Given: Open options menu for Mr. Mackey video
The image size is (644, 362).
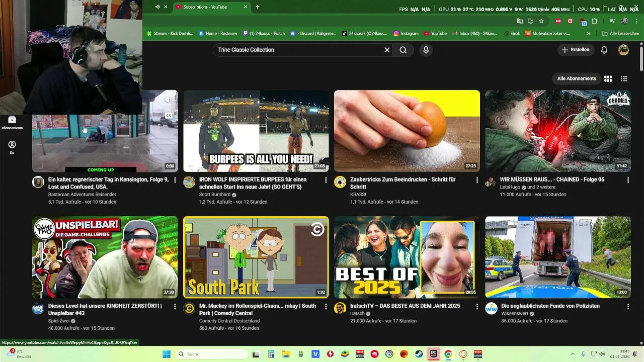Looking at the screenshot, I should (326, 306).
